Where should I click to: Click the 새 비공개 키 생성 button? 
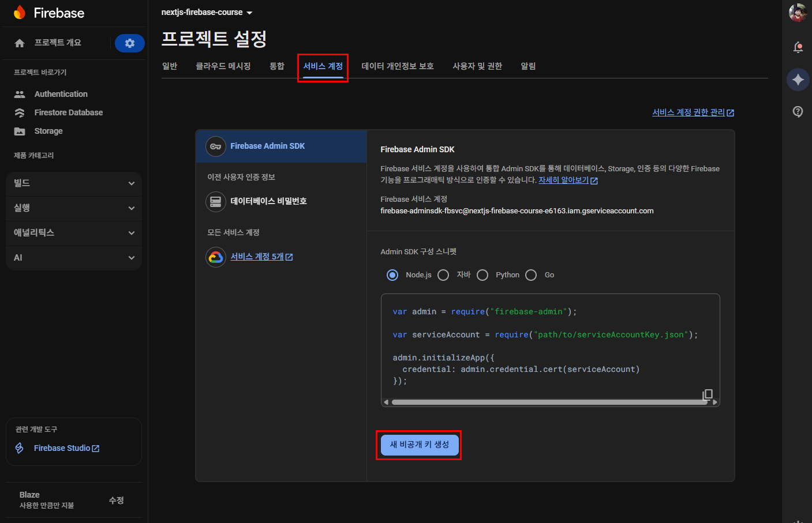419,445
